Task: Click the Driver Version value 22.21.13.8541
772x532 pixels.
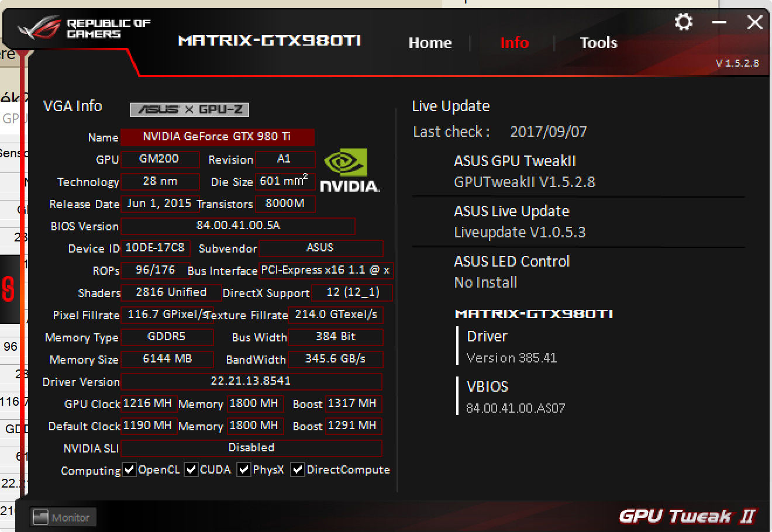Action: point(251,381)
